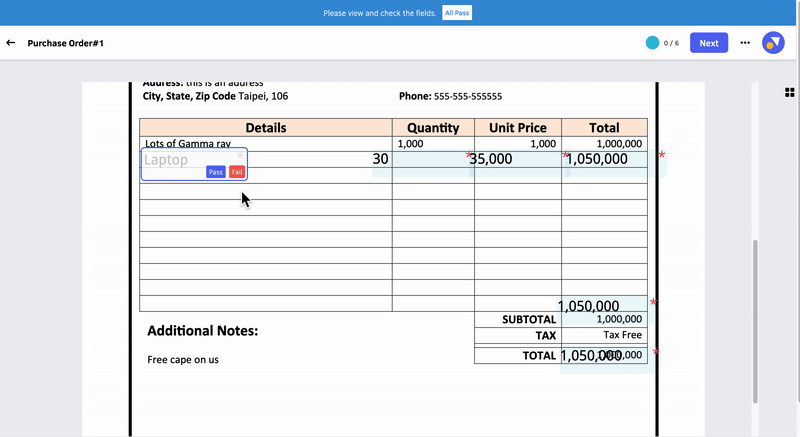Click the Additional Notes heading
This screenshot has height=437, width=800.
(203, 331)
